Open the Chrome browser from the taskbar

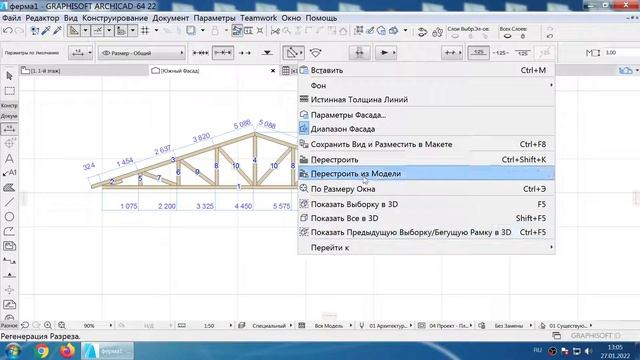[42, 351]
